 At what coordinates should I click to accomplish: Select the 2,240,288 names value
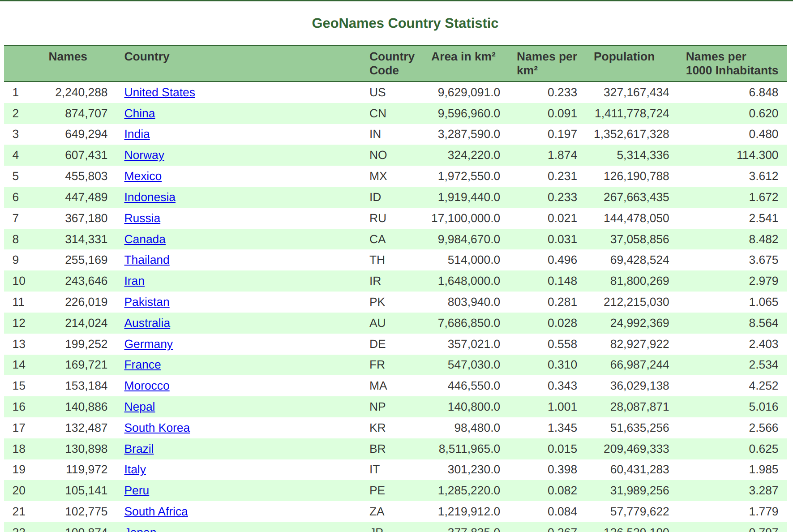81,92
